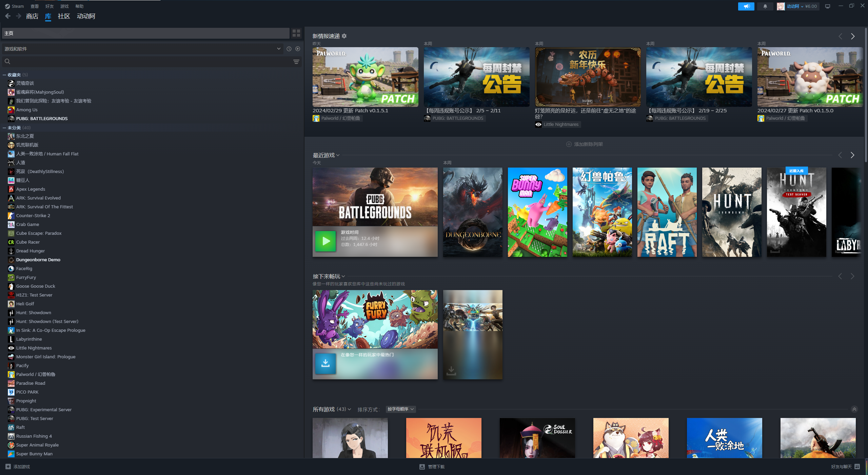Click the search magnifier icon
Viewport: 868px width, 475px height.
coord(7,61)
